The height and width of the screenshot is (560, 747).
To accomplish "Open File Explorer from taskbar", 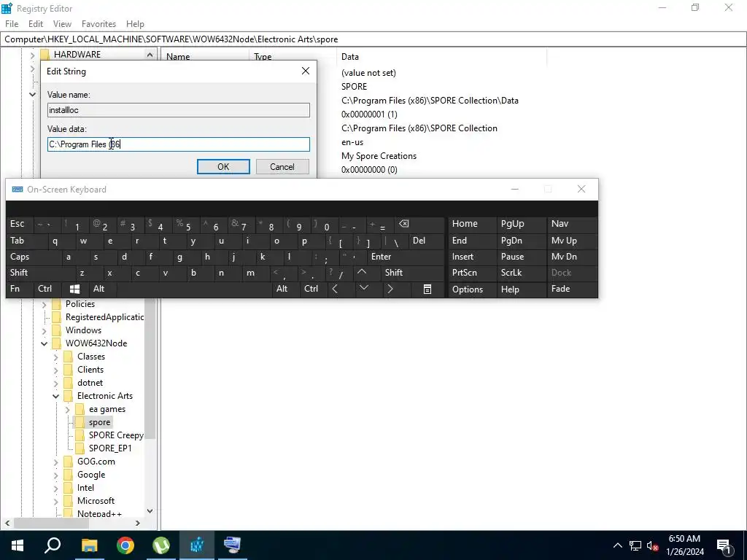I will (x=89, y=545).
